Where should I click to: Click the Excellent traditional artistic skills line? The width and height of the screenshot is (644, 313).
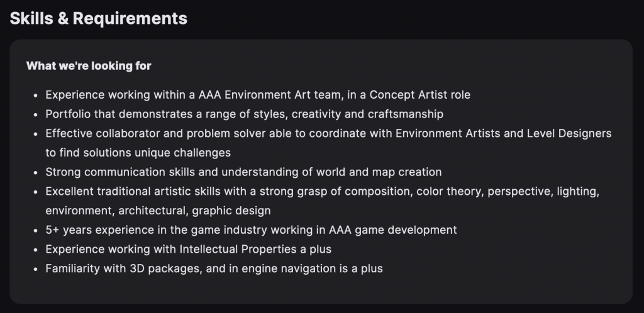pos(323,192)
